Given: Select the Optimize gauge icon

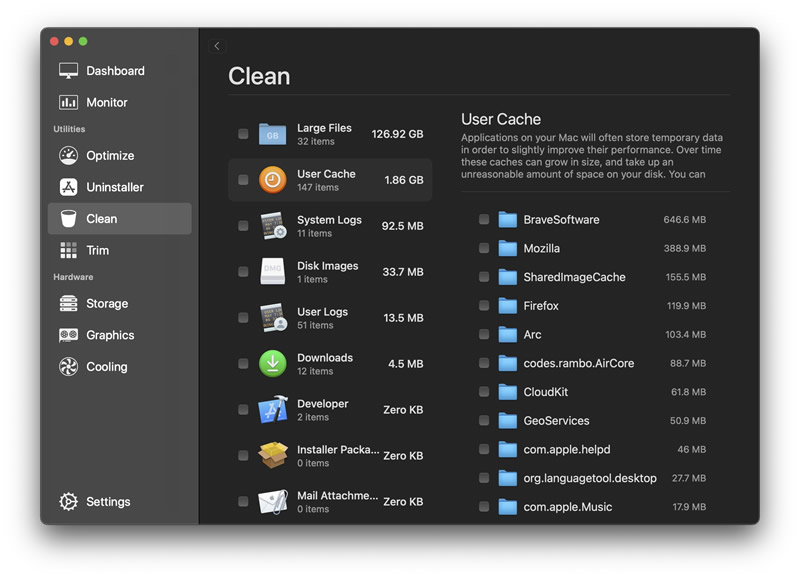Looking at the screenshot, I should tap(68, 156).
